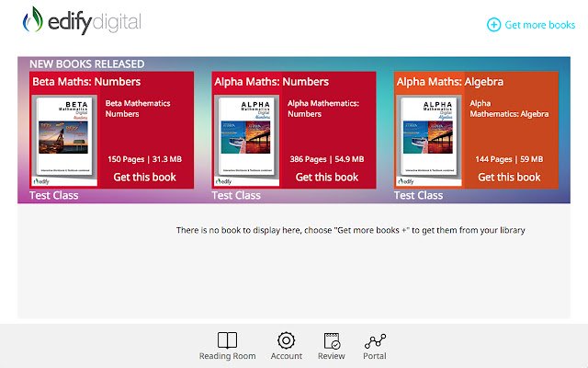This screenshot has height=368, width=588.
Task: Select the Alpha Mathematics Algebra cover thumbnail
Action: 429,141
